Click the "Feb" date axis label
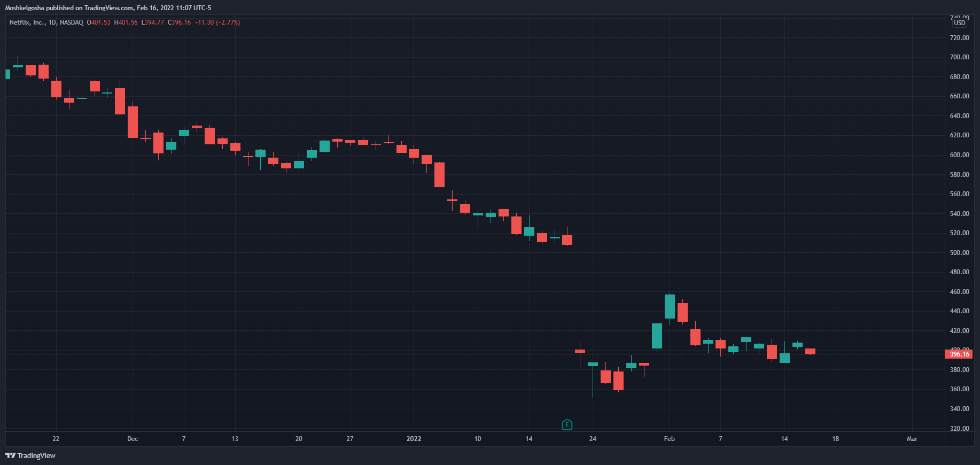The width and height of the screenshot is (980, 465). click(x=669, y=439)
